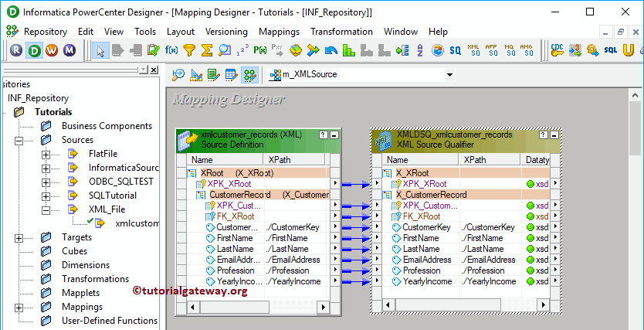Image resolution: width=644 pixels, height=330 pixels.
Task: Open the Mapplet Designer workspace tool
Action: click(231, 74)
